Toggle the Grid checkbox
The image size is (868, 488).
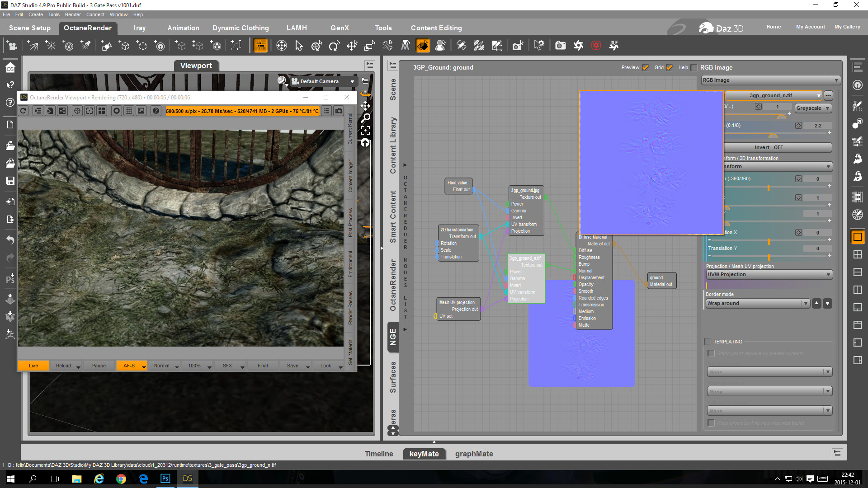670,68
